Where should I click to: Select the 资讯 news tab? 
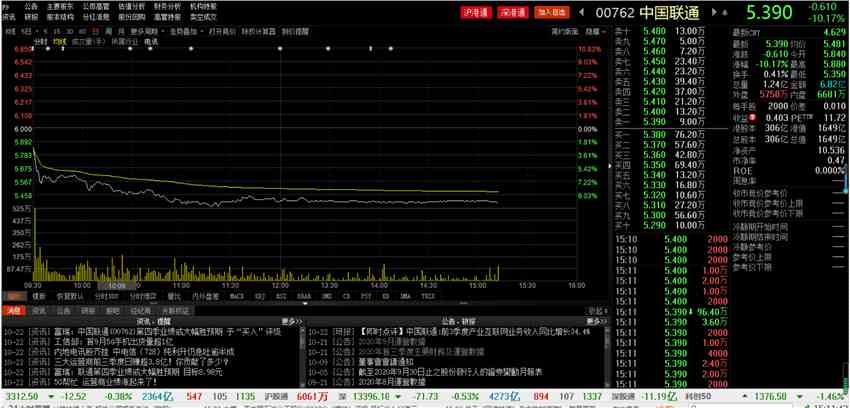(38, 311)
